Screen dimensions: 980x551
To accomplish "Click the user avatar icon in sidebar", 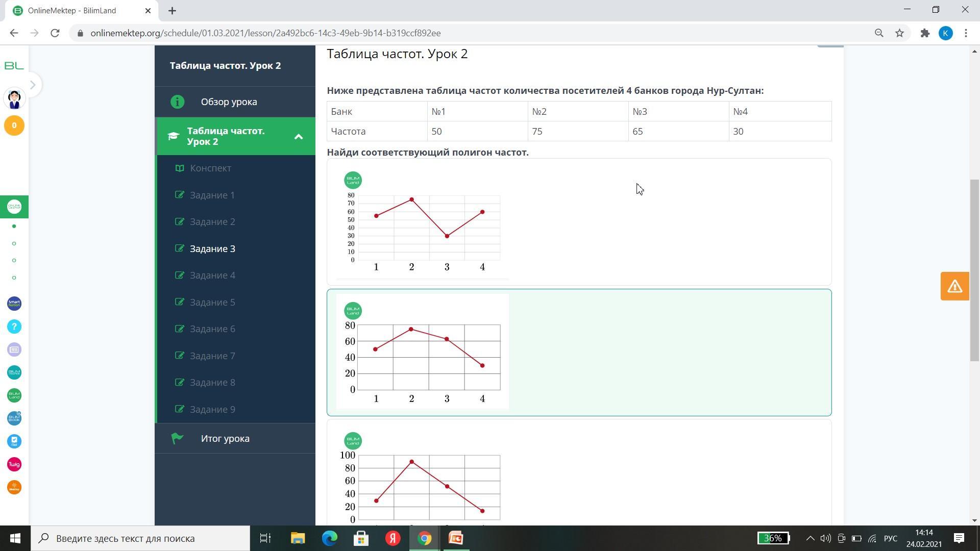I will [14, 98].
